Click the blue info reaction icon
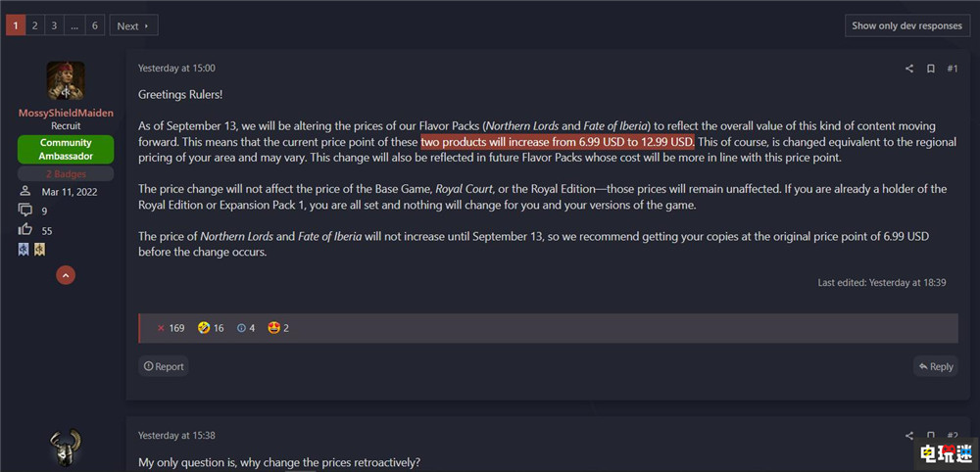980x472 pixels. pyautogui.click(x=241, y=328)
